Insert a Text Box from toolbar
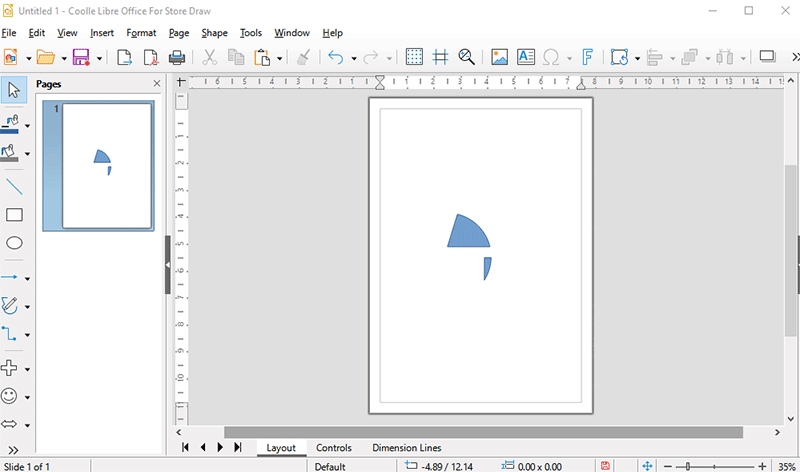This screenshot has height=472, width=800. 525,57
